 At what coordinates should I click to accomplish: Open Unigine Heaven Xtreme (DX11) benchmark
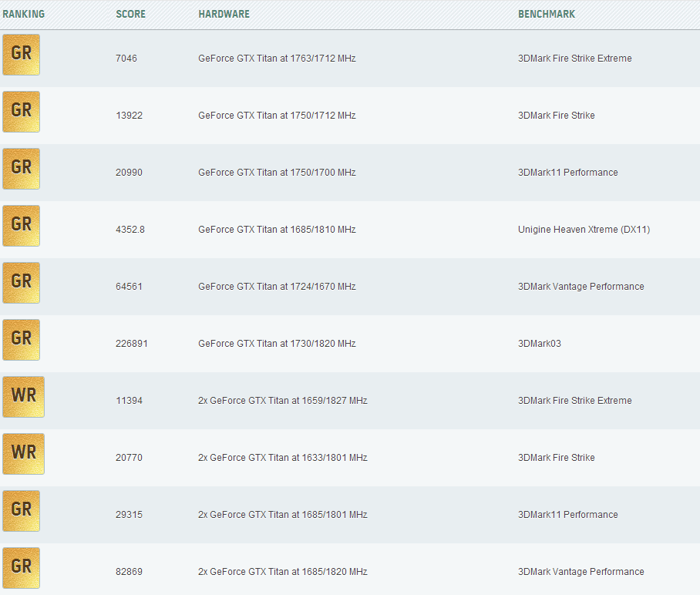click(x=584, y=230)
